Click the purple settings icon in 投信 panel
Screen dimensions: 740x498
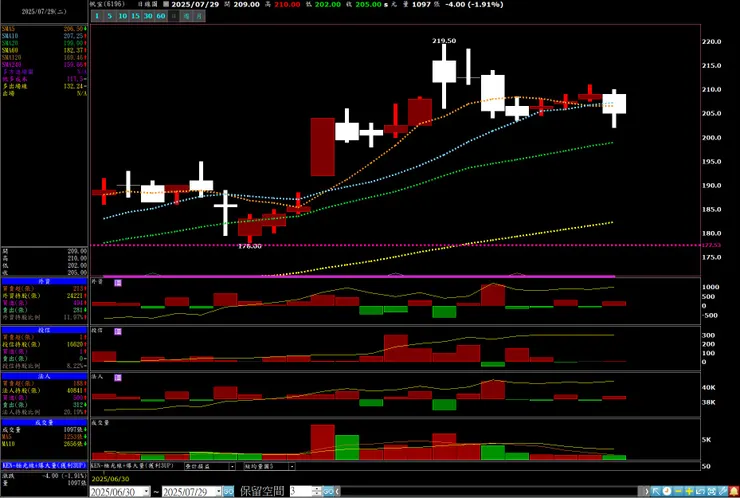coord(118,331)
